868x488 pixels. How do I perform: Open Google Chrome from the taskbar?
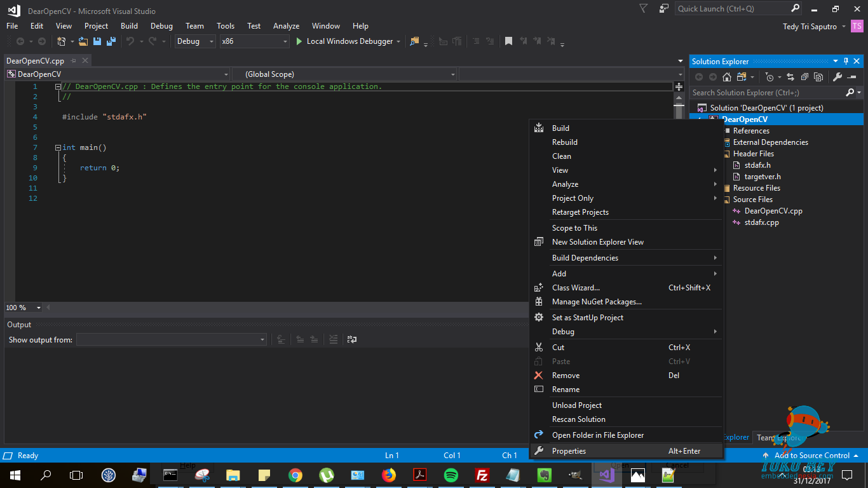[295, 475]
